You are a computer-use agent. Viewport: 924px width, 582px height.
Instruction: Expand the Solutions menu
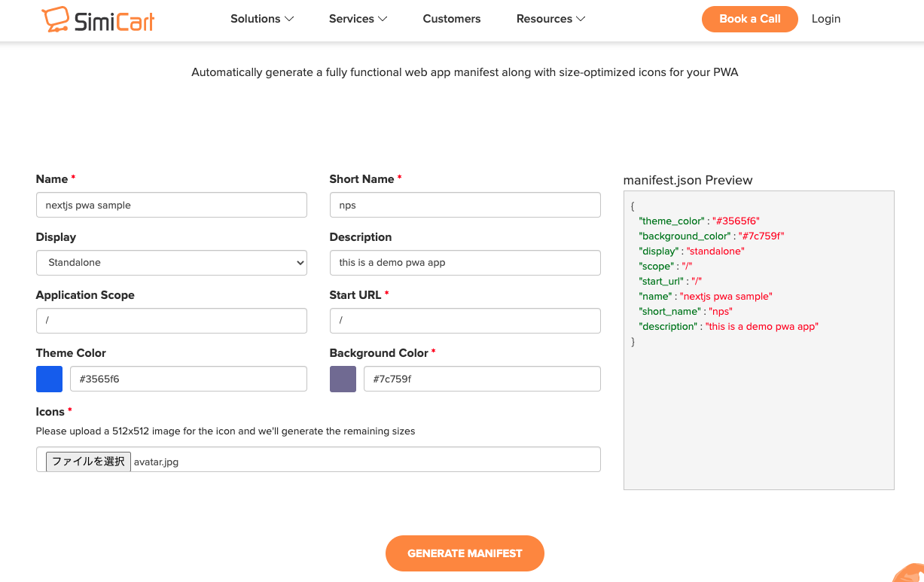[x=262, y=19]
